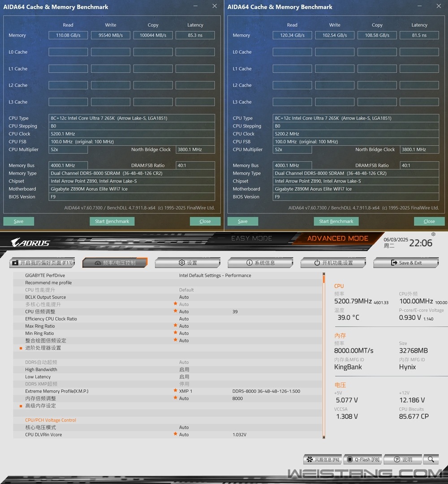The image size is (448, 484).
Task: Switch BIOS to EASY MODE
Action: click(252, 238)
